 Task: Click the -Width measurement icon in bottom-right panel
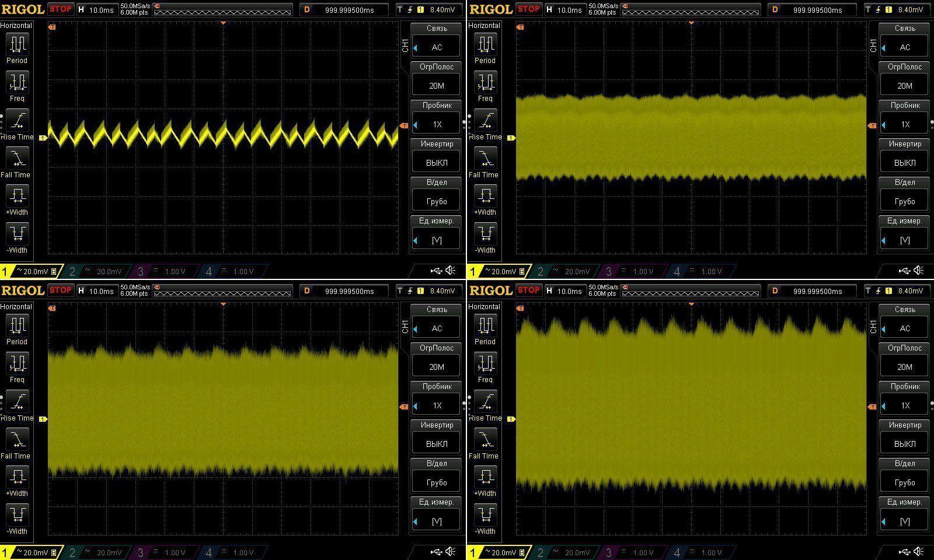point(485,515)
